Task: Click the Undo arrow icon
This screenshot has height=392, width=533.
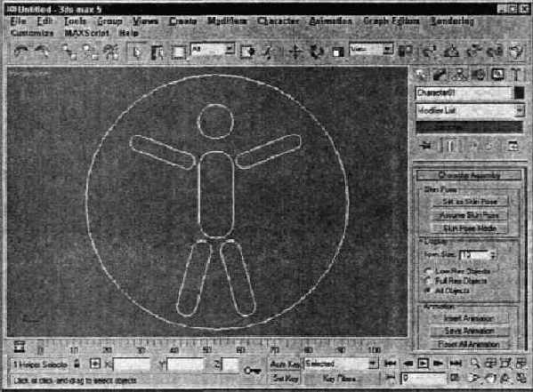Action: (21, 52)
